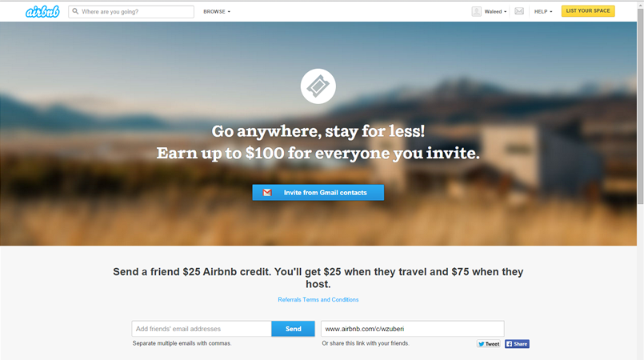This screenshot has height=360, width=644.
Task: Click the page vertical scrollbar thumb
Action: 640,106
